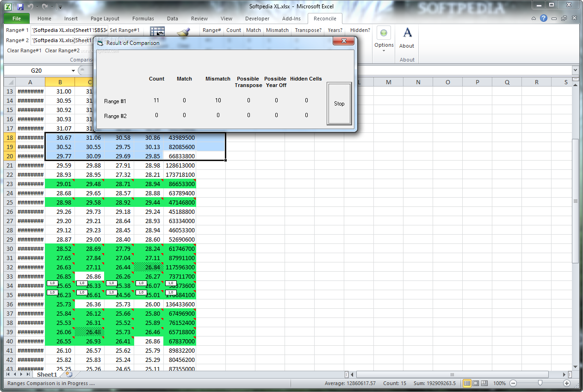Click the Redo arrow in Quick Access Toolbar
583x392 pixels.
tap(44, 7)
